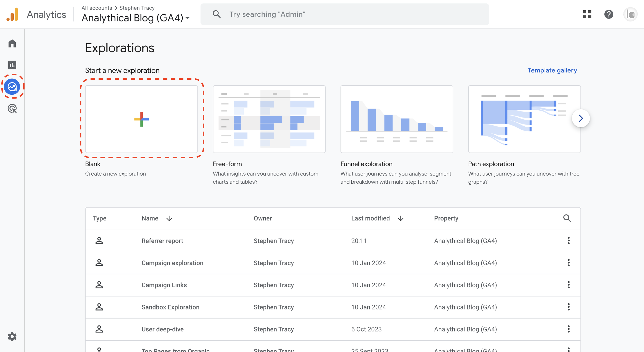Open the Reports bar chart icon
Image resolution: width=644 pixels, height=352 pixels.
12,65
